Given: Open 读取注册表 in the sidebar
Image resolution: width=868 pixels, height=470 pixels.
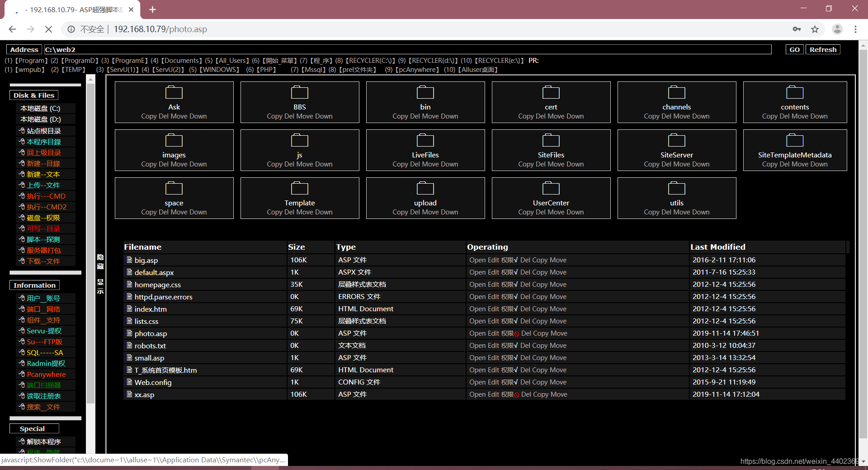Looking at the screenshot, I should (x=44, y=396).
